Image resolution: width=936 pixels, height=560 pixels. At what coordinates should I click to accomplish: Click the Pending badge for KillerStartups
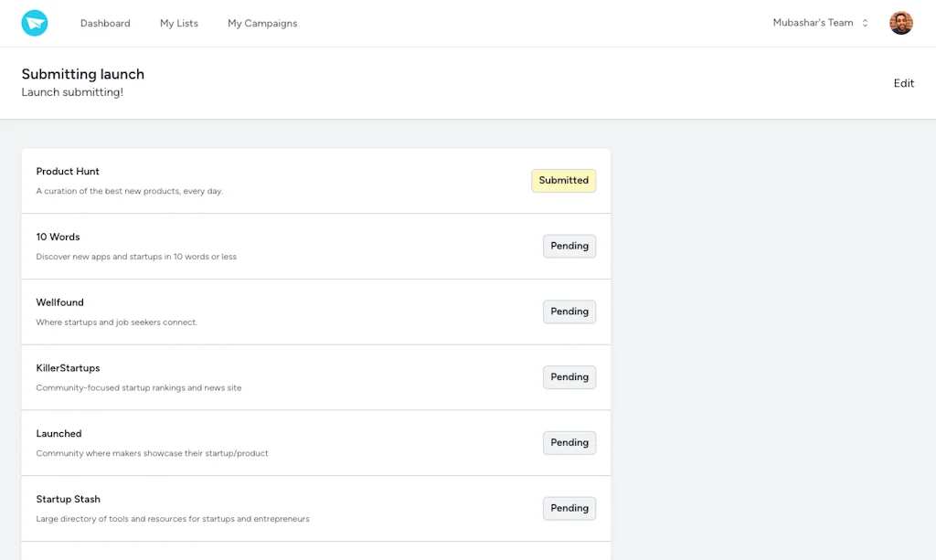point(569,377)
